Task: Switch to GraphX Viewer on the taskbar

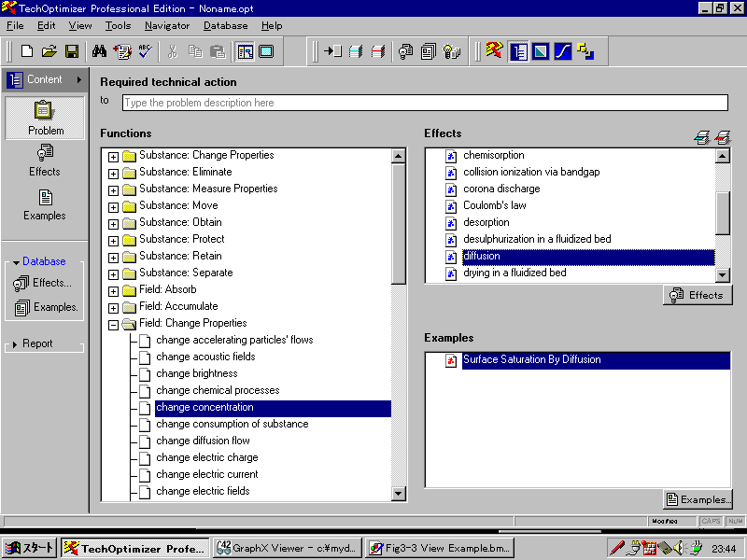Action: point(288,548)
